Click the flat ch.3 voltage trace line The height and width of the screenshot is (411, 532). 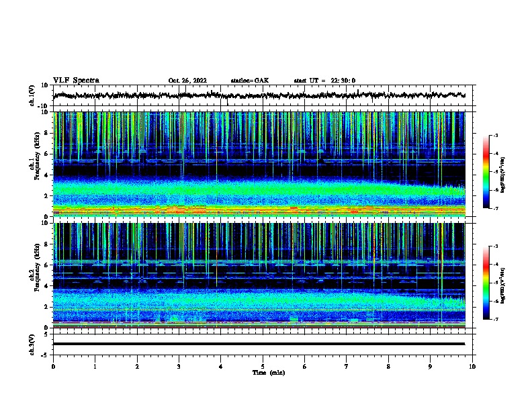259,344
